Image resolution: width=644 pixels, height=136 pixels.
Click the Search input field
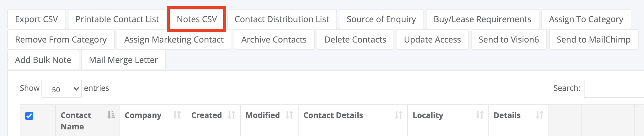point(613,89)
